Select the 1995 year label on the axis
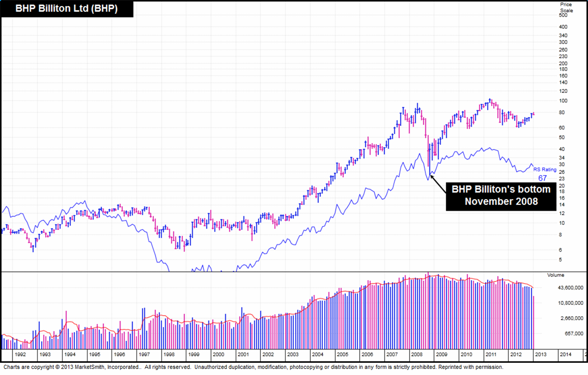The image size is (588, 375). (x=95, y=354)
